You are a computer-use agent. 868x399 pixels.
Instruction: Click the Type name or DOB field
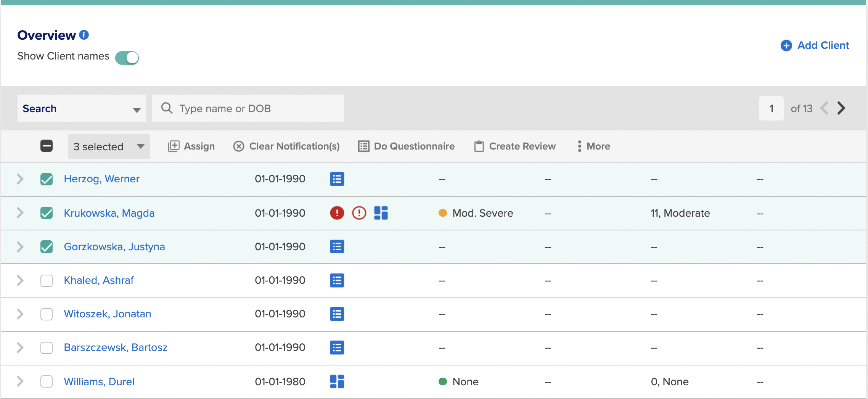248,108
